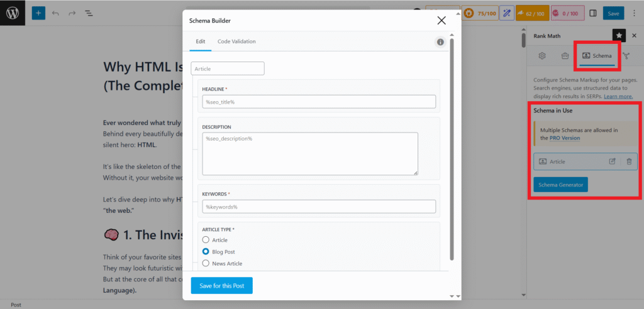Click the Save for this Post button
The image size is (644, 309).
click(x=221, y=286)
